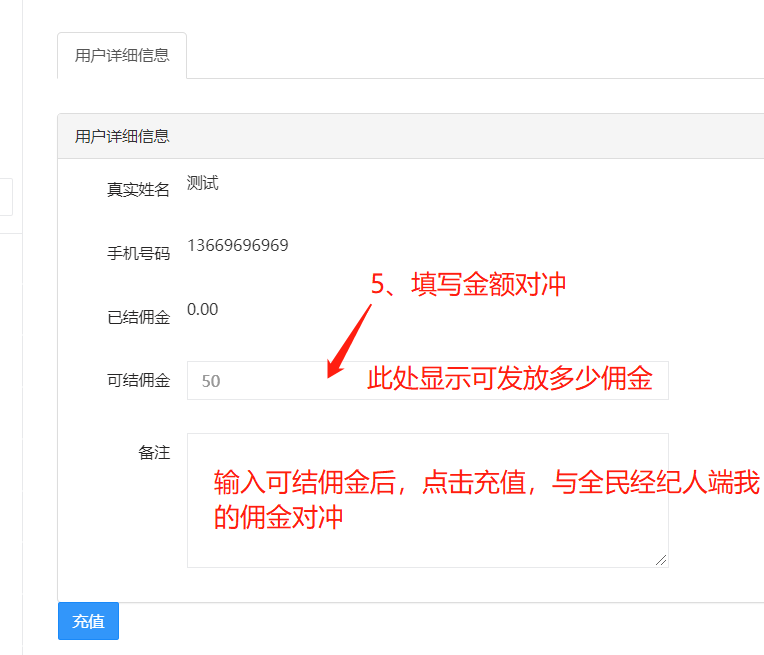Image resolution: width=764 pixels, height=655 pixels.
Task: Click the phone number 13669696969
Action: 238,245
